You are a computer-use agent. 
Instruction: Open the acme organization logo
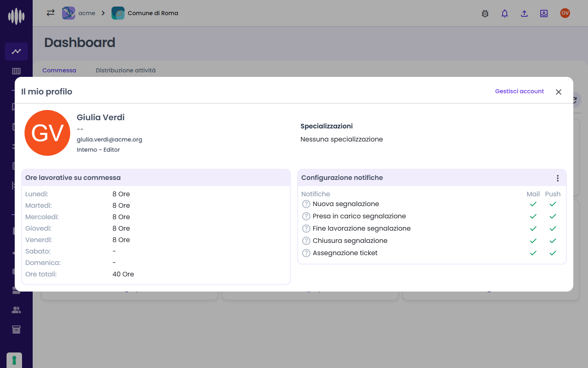click(69, 13)
